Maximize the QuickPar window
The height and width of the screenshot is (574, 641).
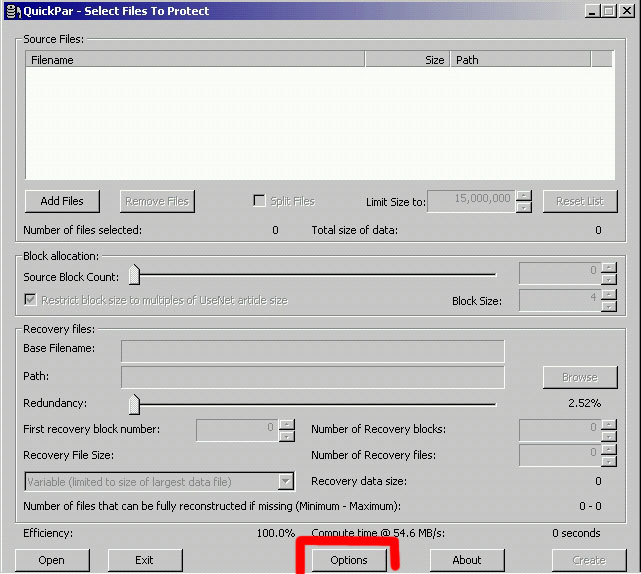point(609,11)
